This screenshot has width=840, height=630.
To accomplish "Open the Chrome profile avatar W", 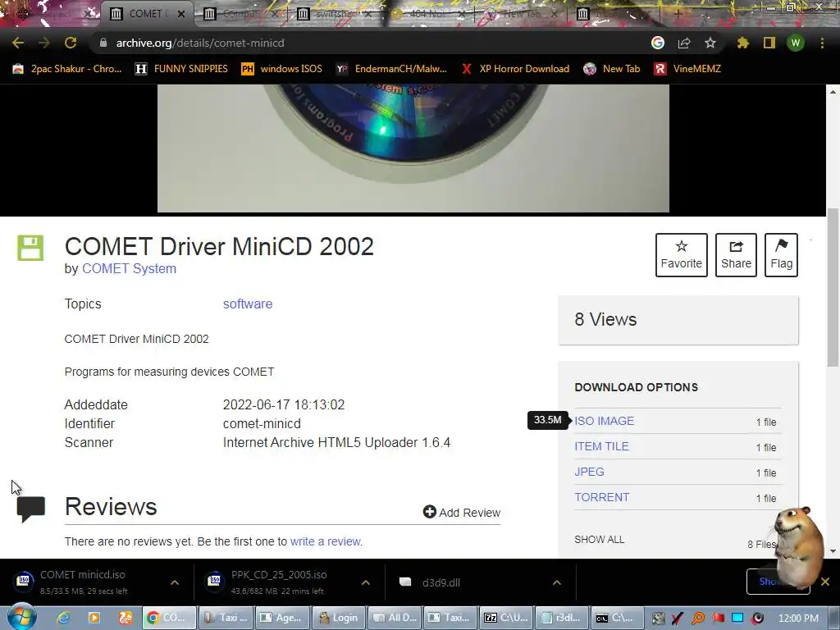I will click(796, 43).
